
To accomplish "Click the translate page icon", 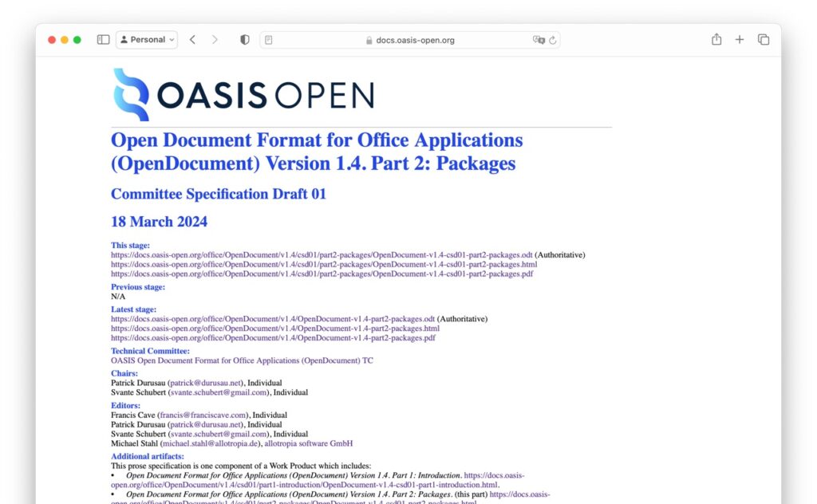I will (x=539, y=40).
